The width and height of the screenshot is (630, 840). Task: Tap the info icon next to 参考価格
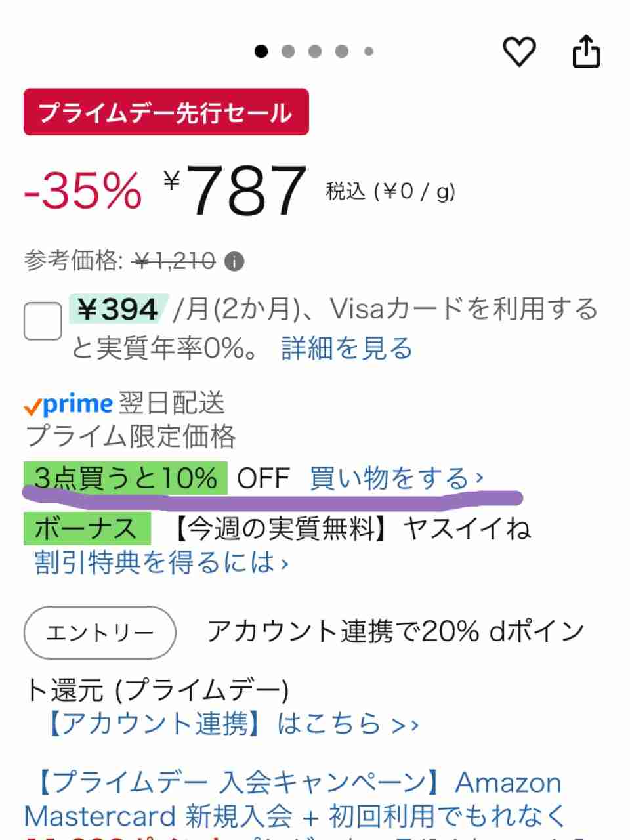pos(234,261)
